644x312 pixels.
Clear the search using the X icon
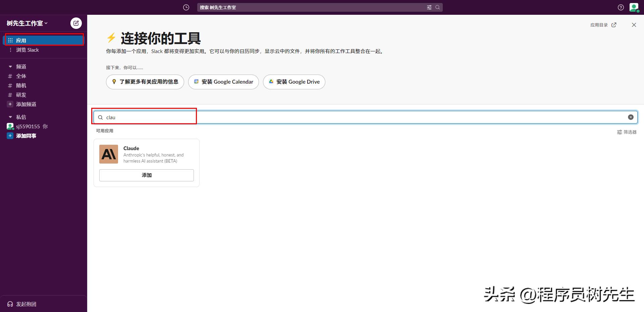[631, 117]
